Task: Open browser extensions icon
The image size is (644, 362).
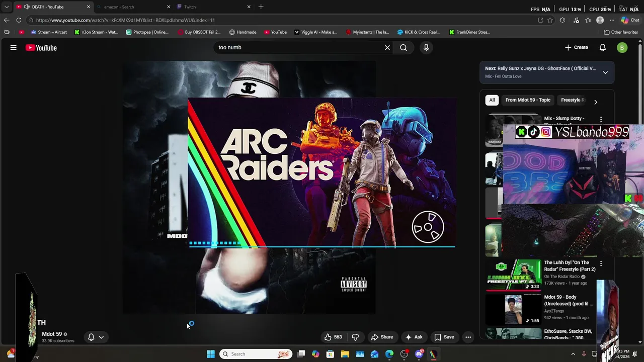Action: coord(562,20)
